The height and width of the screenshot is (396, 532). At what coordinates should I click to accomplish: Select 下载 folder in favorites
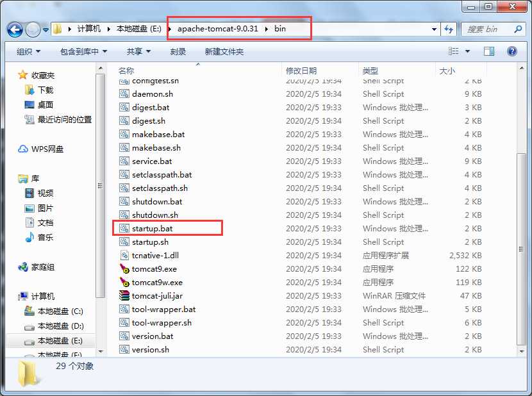(x=45, y=90)
